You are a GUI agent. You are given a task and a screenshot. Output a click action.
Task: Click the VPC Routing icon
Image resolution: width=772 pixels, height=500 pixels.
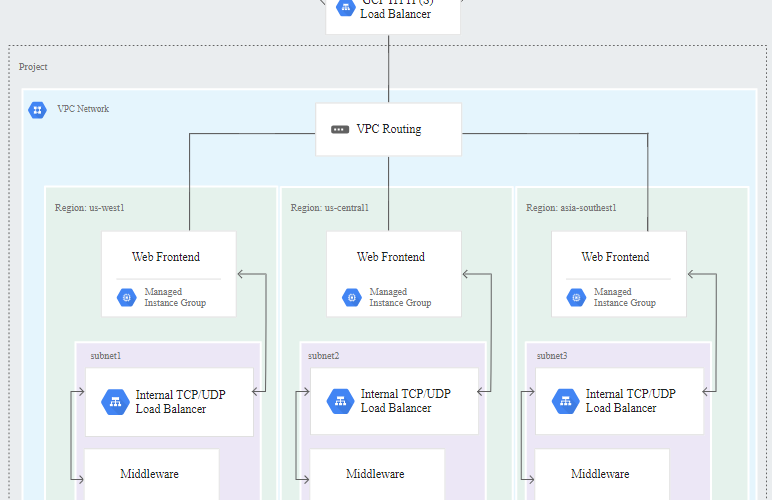(x=340, y=129)
